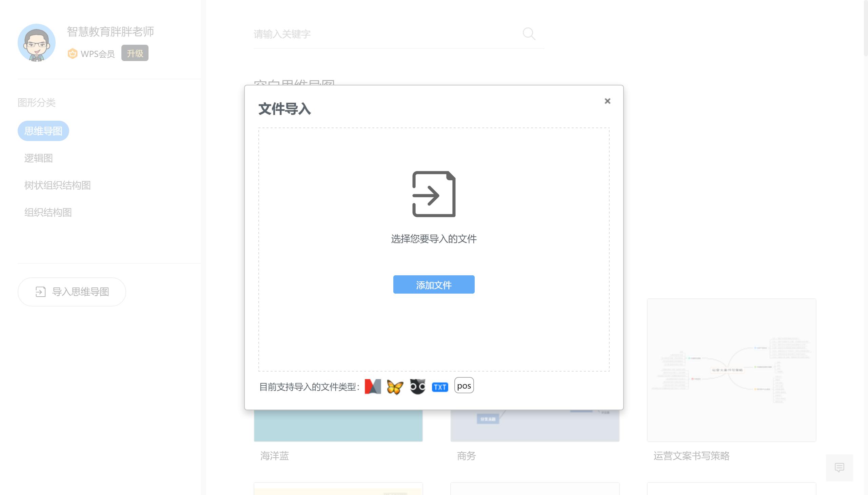Screen dimensions: 868x495
Task: Select the 组织结构图 category
Action: click(x=48, y=212)
